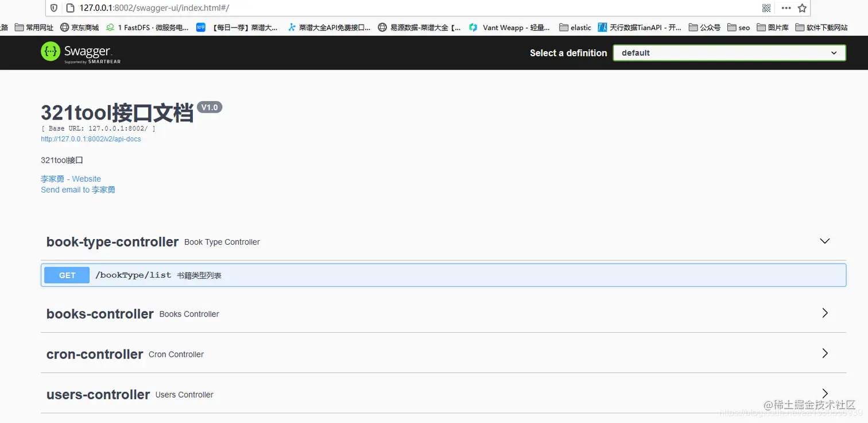
Task: Open the QR code icon in address bar
Action: [766, 8]
